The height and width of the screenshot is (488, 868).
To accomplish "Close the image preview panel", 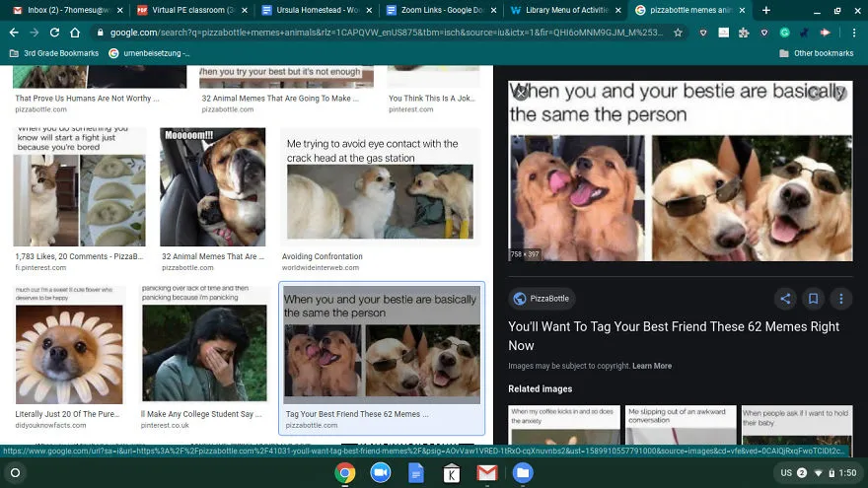I will tap(521, 93).
